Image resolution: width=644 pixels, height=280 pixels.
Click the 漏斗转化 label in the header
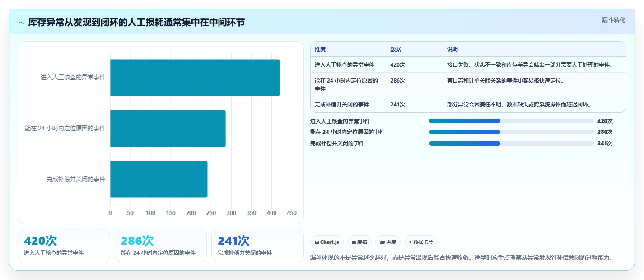coord(614,20)
